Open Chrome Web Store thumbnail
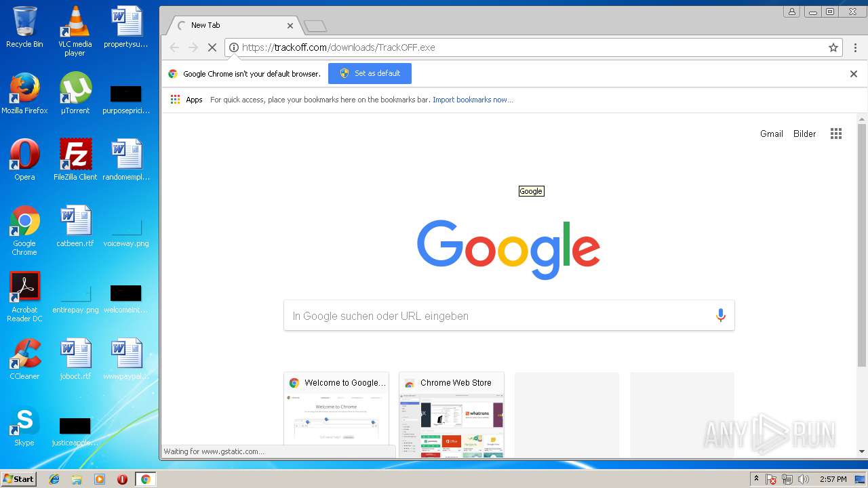 tap(452, 414)
